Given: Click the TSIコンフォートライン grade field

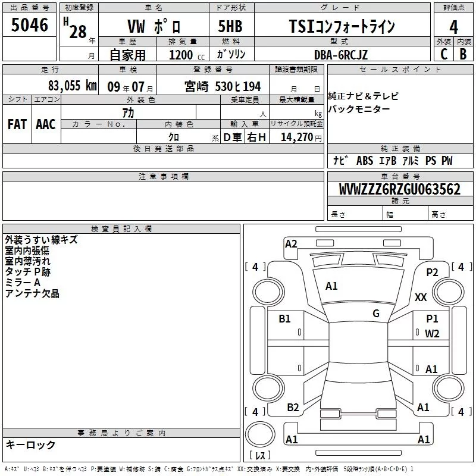Looking at the screenshot, I should click(342, 27).
